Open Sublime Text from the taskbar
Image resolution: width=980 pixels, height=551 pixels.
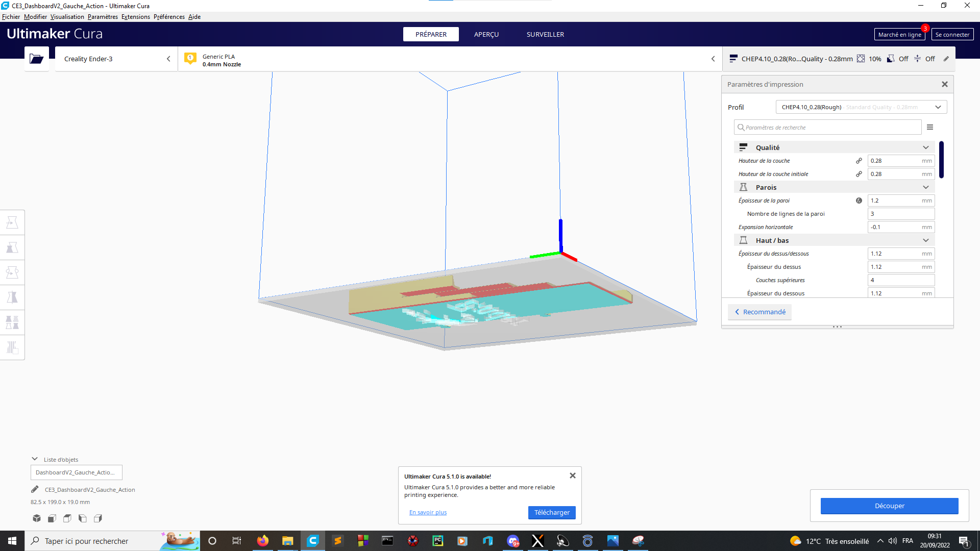[338, 541]
